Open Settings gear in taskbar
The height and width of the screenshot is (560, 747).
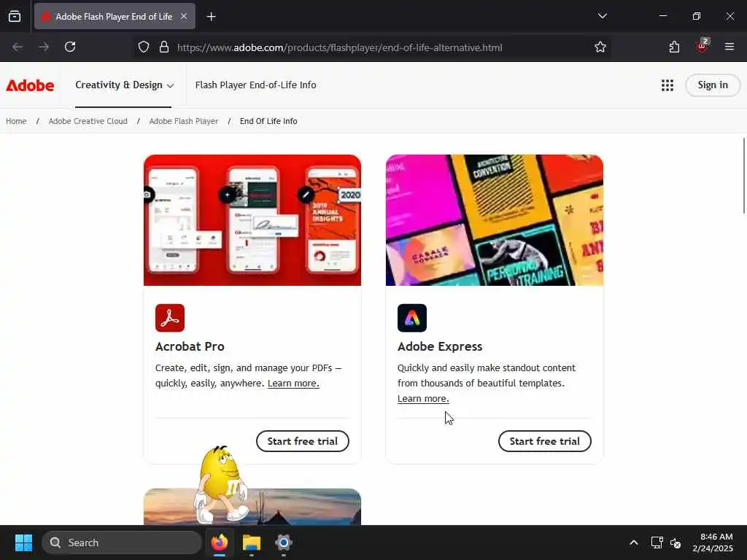[284, 542]
